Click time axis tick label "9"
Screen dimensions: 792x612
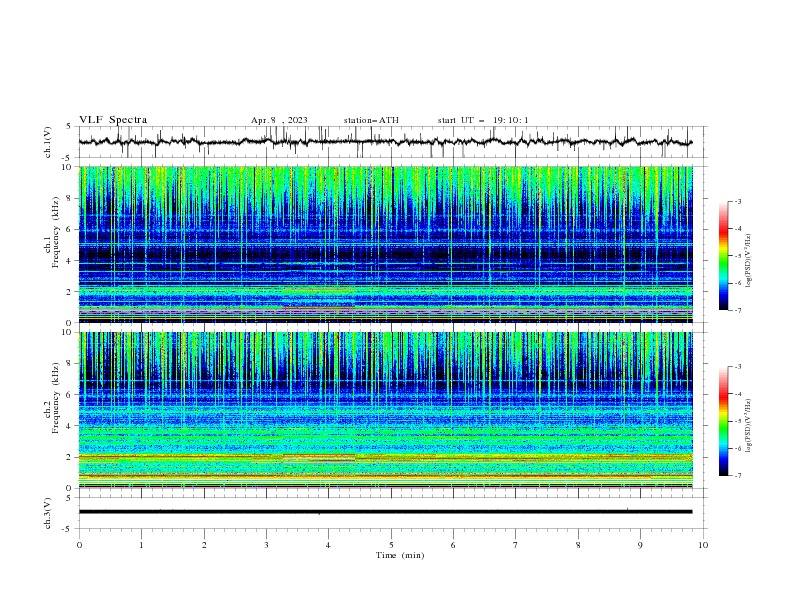click(640, 545)
